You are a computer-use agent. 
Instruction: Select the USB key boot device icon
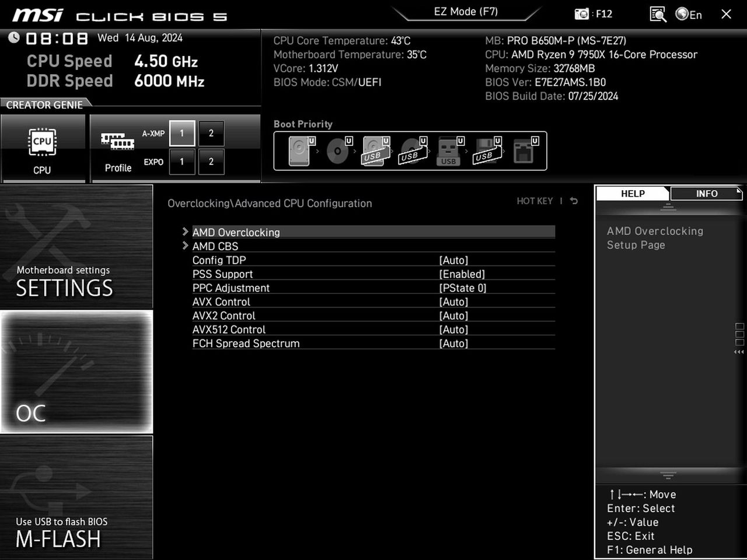coord(451,151)
